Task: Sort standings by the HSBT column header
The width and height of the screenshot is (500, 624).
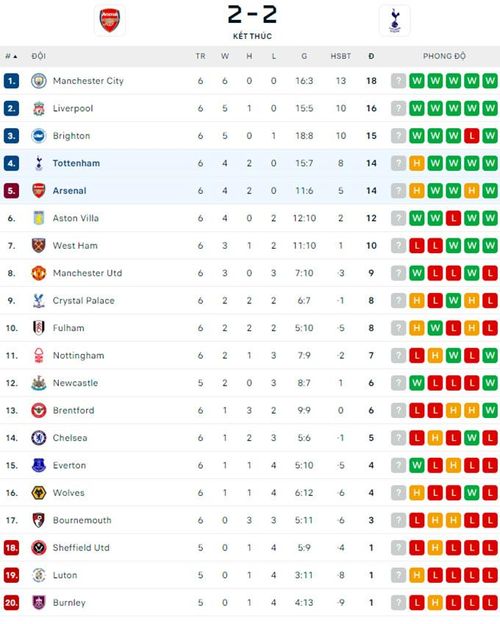Action: 341,56
